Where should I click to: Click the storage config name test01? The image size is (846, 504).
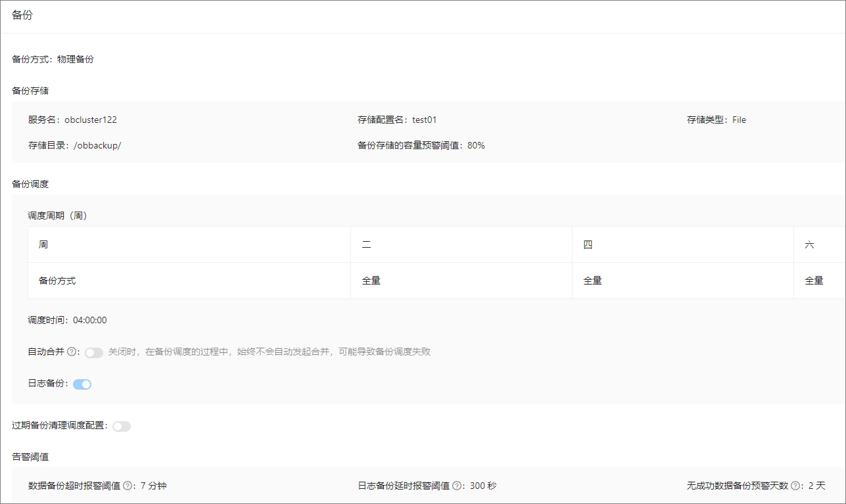(424, 120)
